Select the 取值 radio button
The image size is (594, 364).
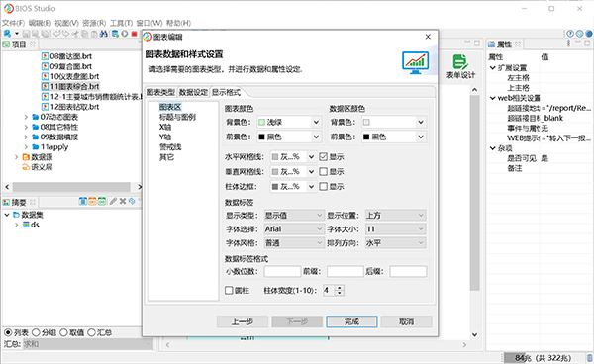point(63,332)
